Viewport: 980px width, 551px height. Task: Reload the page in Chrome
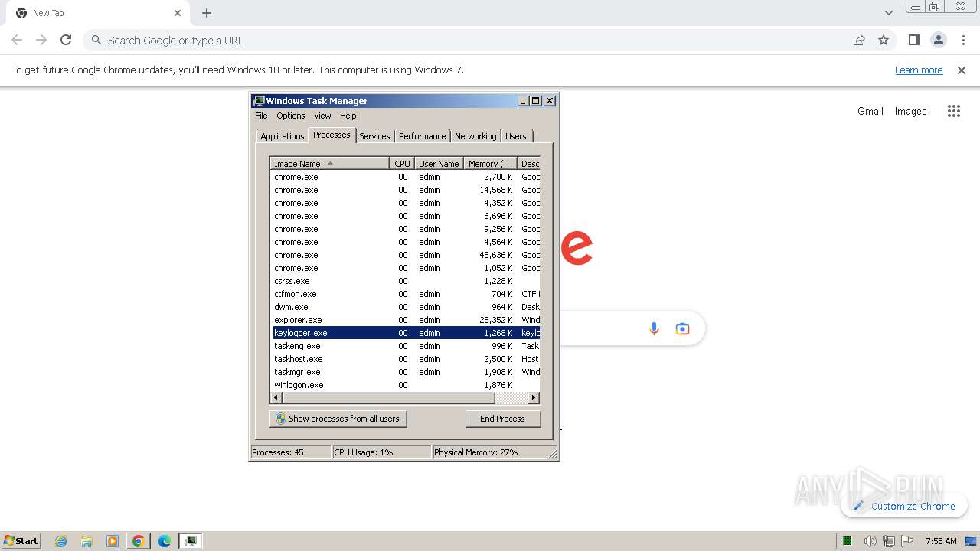[x=66, y=40]
